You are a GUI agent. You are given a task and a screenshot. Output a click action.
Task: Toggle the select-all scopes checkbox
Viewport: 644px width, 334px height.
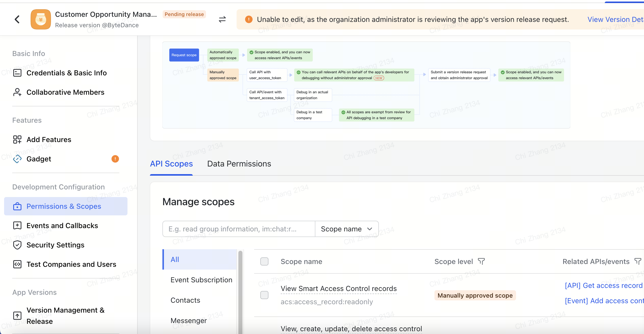(x=264, y=261)
